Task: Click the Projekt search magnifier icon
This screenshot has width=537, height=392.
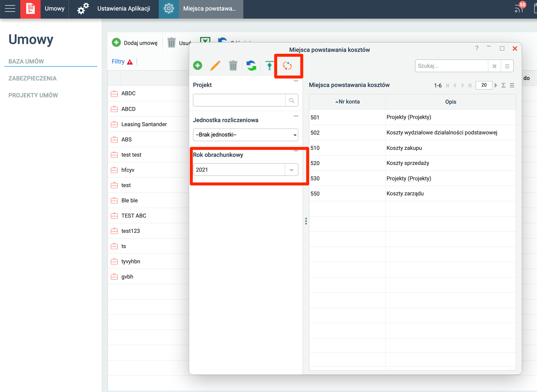Action: (292, 100)
